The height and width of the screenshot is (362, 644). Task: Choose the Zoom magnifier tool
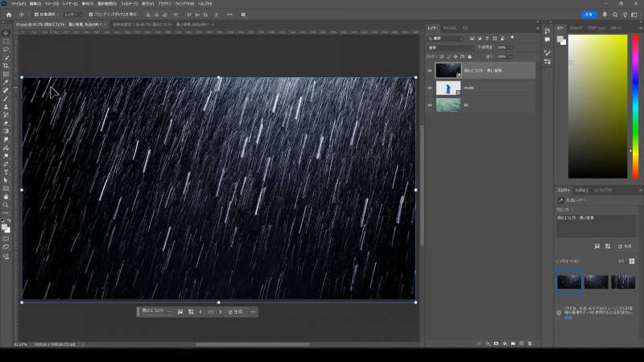(6, 205)
